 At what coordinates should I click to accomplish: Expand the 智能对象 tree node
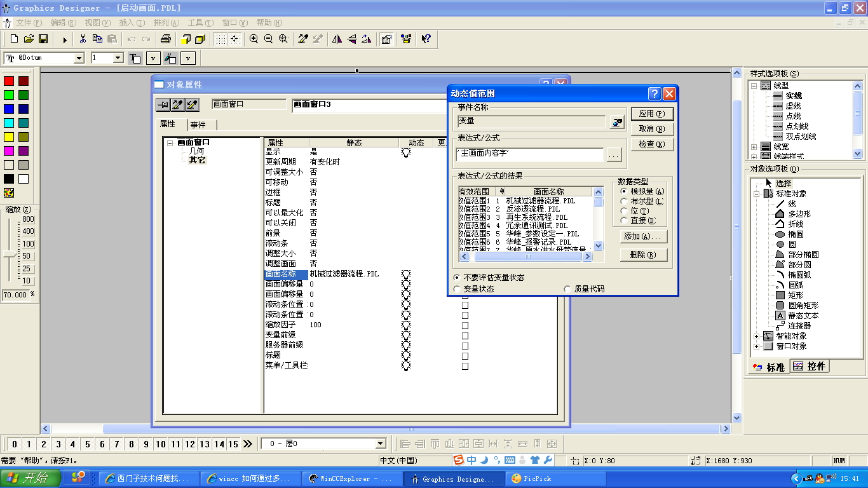(756, 336)
